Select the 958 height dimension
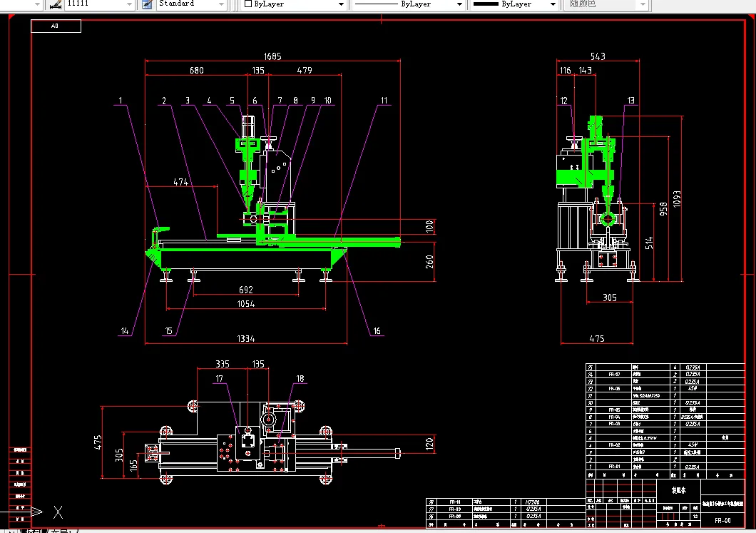The height and width of the screenshot is (533, 756). point(663,209)
